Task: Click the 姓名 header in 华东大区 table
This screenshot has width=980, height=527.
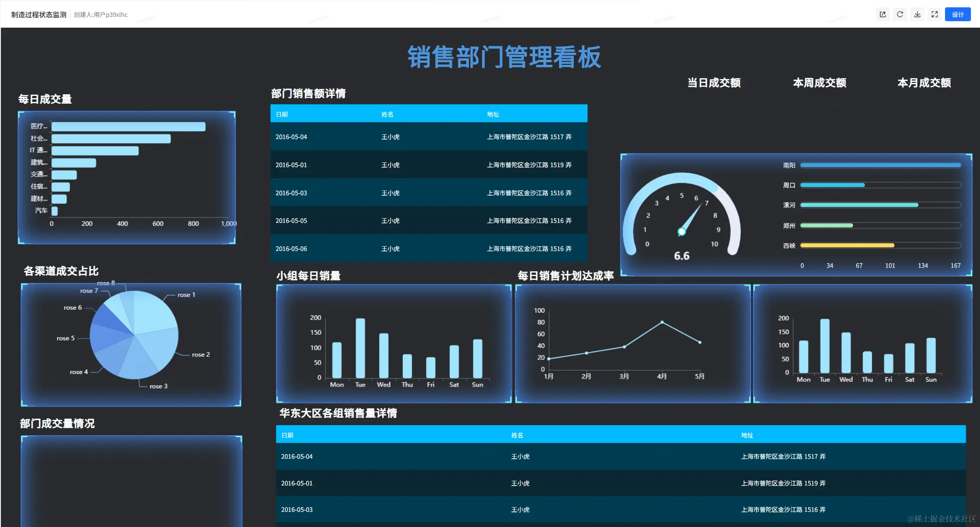Action: point(517,435)
